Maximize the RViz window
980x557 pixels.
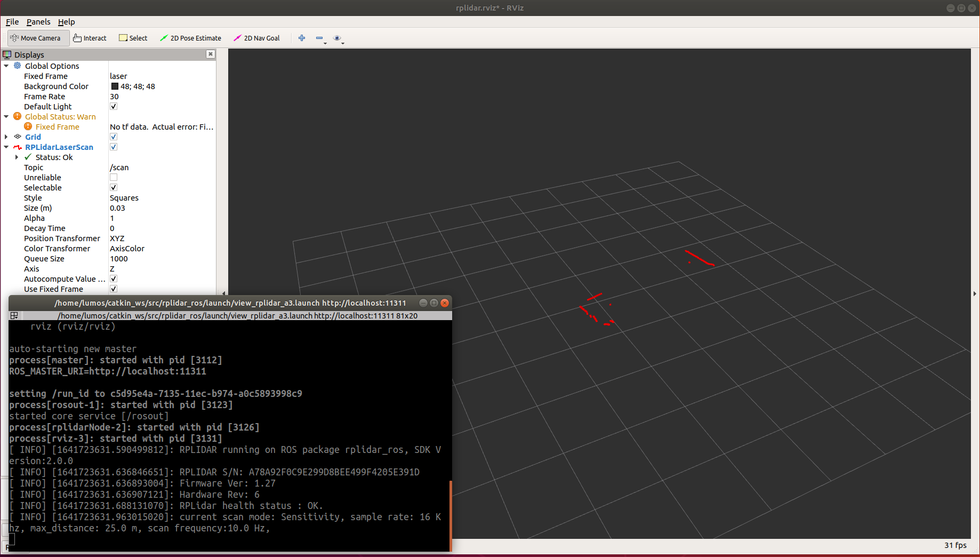click(x=961, y=8)
